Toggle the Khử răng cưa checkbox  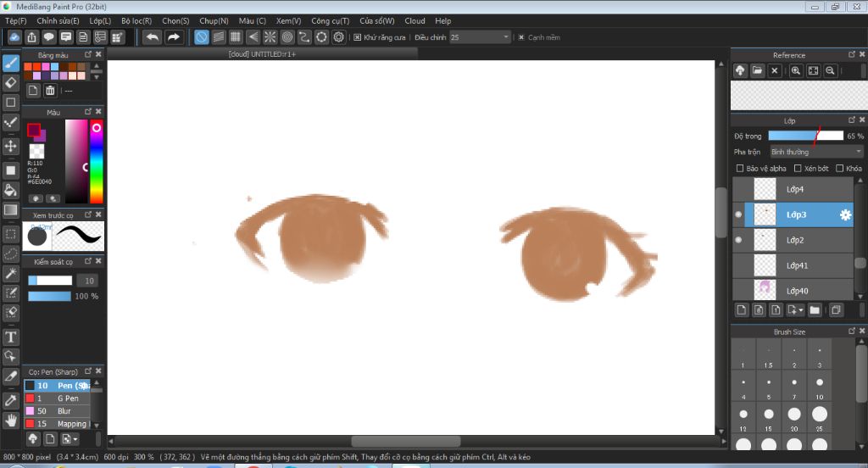[x=358, y=37]
